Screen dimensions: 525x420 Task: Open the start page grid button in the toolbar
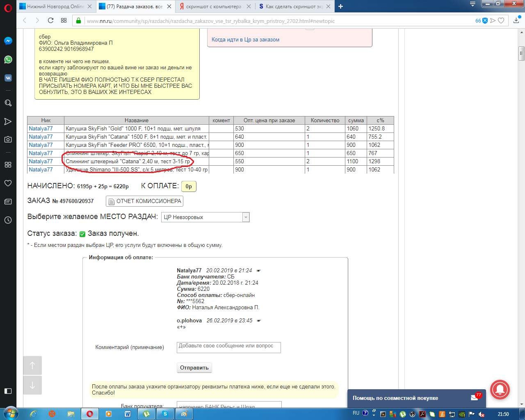coord(64,21)
